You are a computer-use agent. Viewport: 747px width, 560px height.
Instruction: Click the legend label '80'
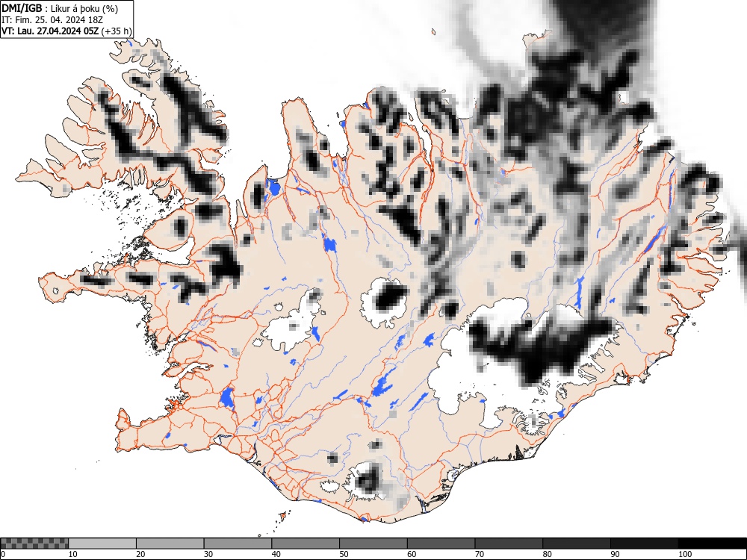tap(547, 554)
